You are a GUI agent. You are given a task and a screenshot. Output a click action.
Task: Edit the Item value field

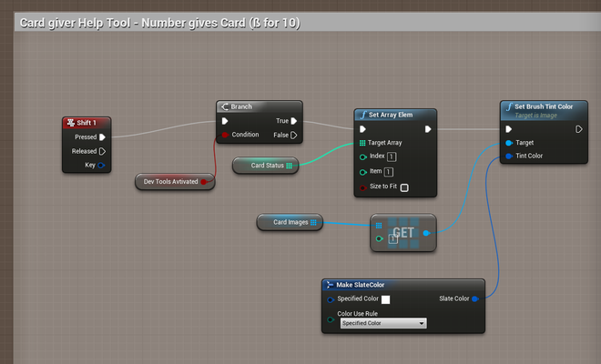click(x=388, y=172)
